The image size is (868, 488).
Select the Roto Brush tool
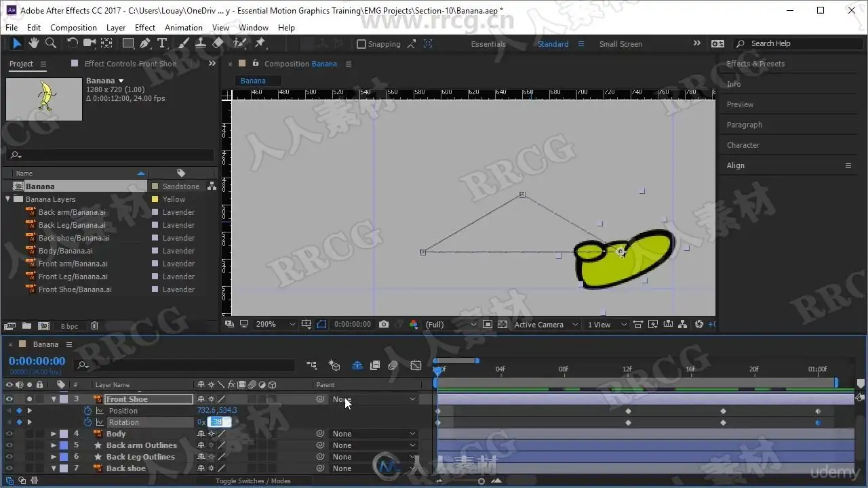coord(240,43)
